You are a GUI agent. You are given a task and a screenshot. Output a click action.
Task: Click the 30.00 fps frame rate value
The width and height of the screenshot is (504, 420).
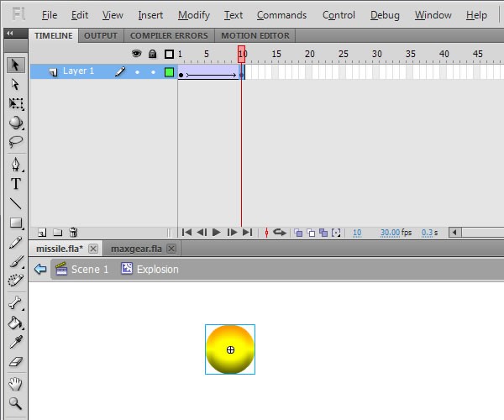tap(389, 233)
